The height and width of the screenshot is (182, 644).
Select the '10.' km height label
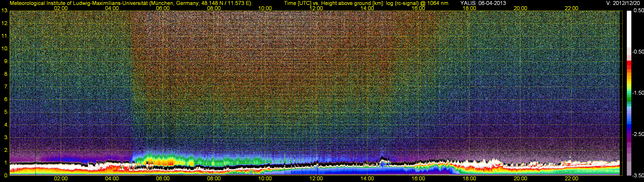5,49
